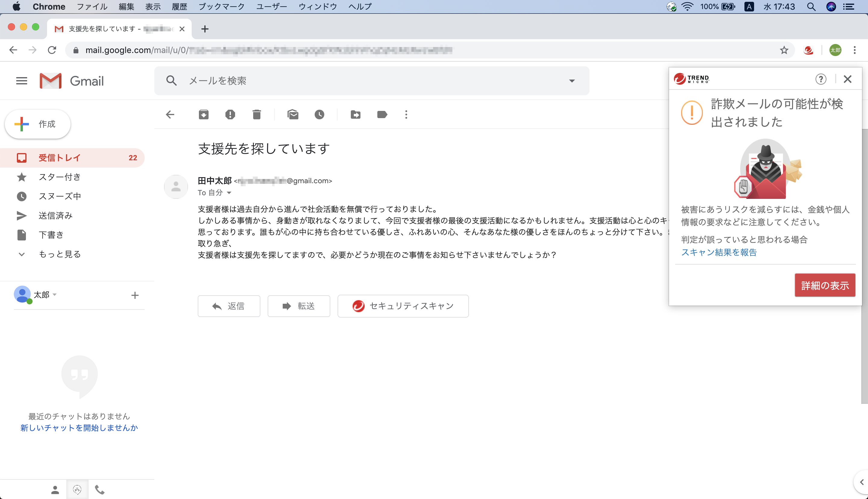
Task: Open the labels icon in toolbar
Action: [382, 115]
